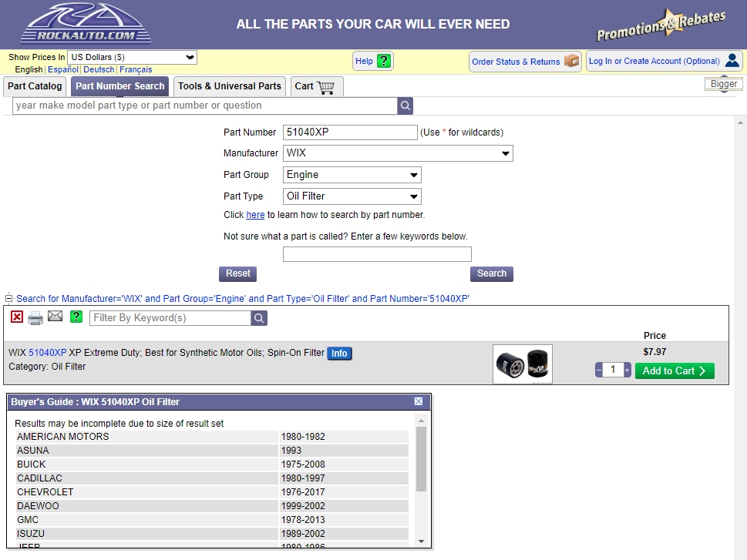Open Order Status & Returns

525,62
